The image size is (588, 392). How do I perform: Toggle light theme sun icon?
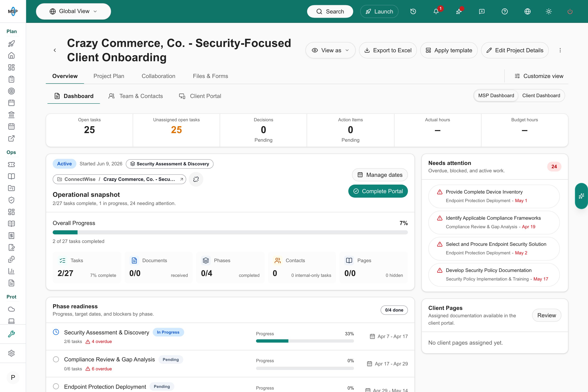[549, 11]
